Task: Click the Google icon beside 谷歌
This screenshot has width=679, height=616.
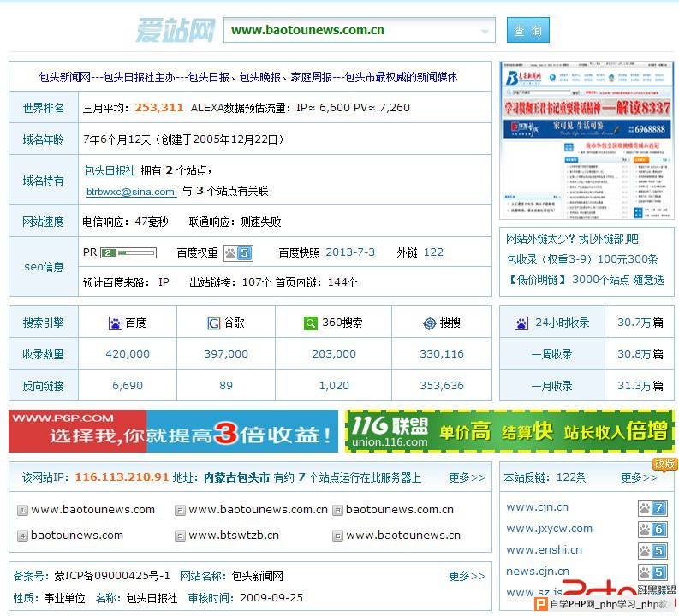Action: coord(214,323)
